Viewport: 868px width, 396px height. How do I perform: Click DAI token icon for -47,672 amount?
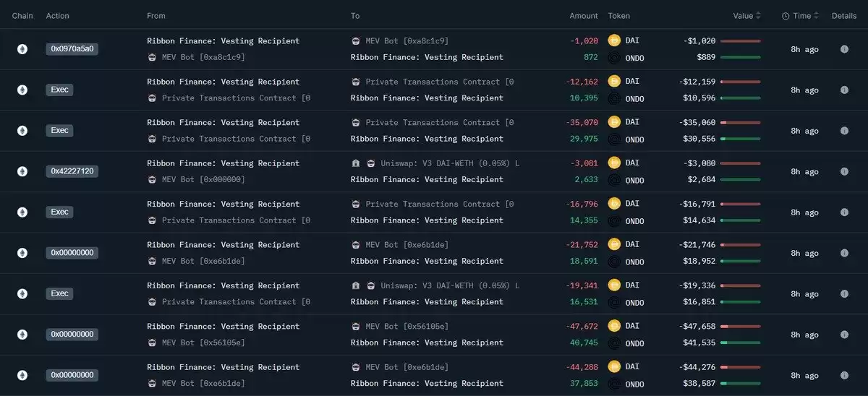(x=615, y=327)
